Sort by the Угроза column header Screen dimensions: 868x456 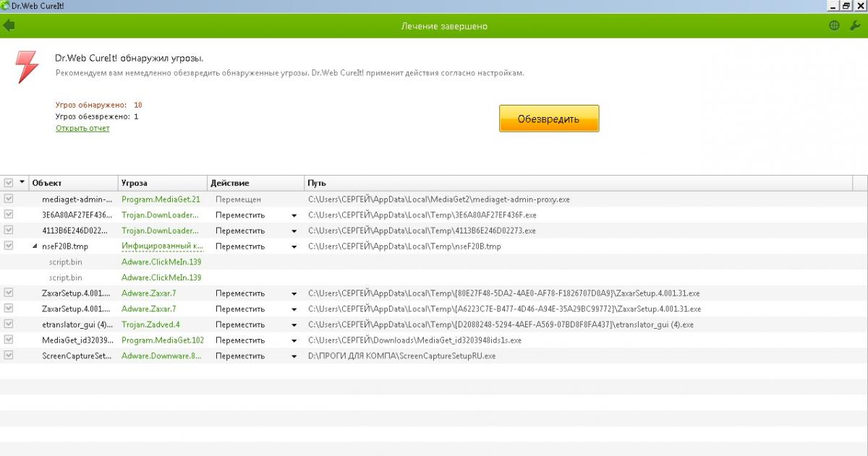coord(163,183)
